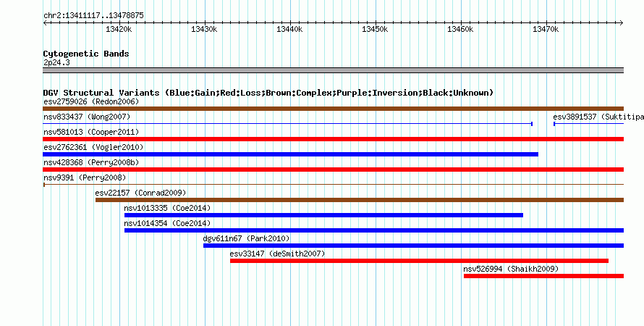Click the 2p24.3 band label
This screenshot has height=326, width=644.
pyautogui.click(x=56, y=62)
